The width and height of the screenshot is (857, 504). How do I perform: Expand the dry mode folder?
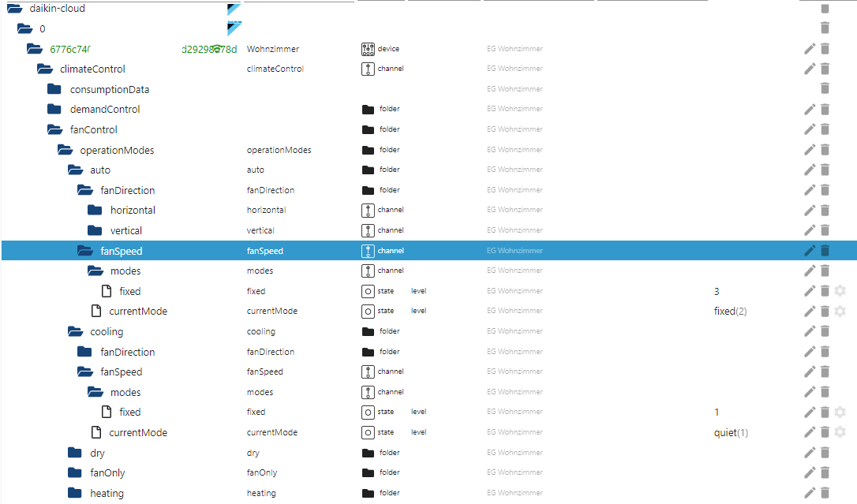pyautogui.click(x=74, y=453)
